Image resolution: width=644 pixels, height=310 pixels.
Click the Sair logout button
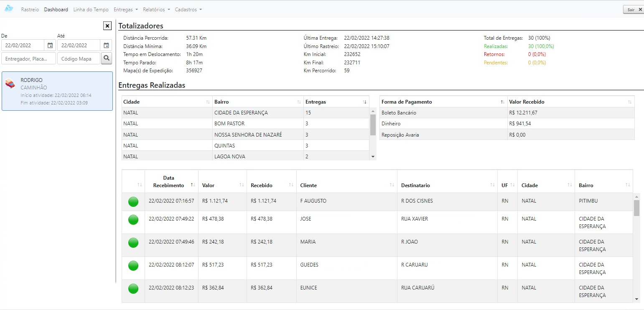pos(633,10)
